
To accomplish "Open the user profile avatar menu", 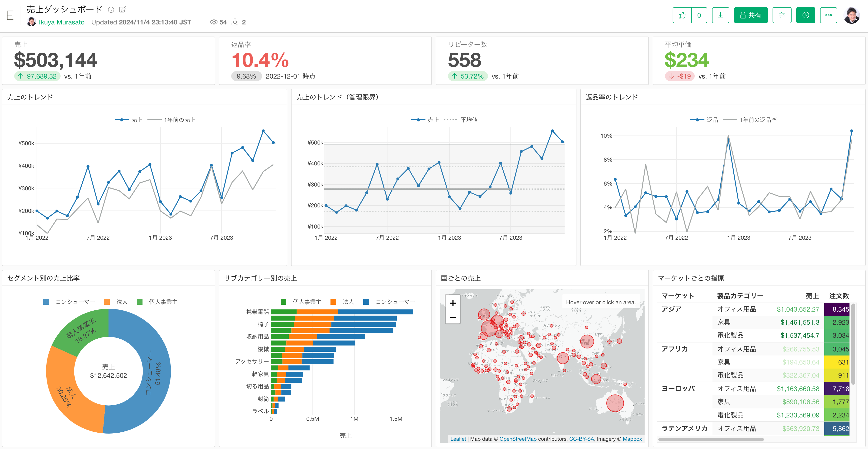I will click(x=851, y=15).
